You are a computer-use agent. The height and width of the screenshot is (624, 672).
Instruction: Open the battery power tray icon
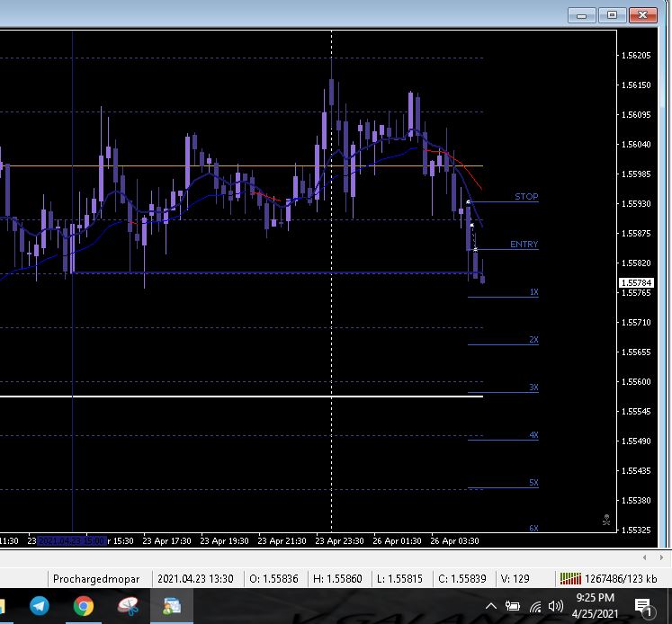512,606
